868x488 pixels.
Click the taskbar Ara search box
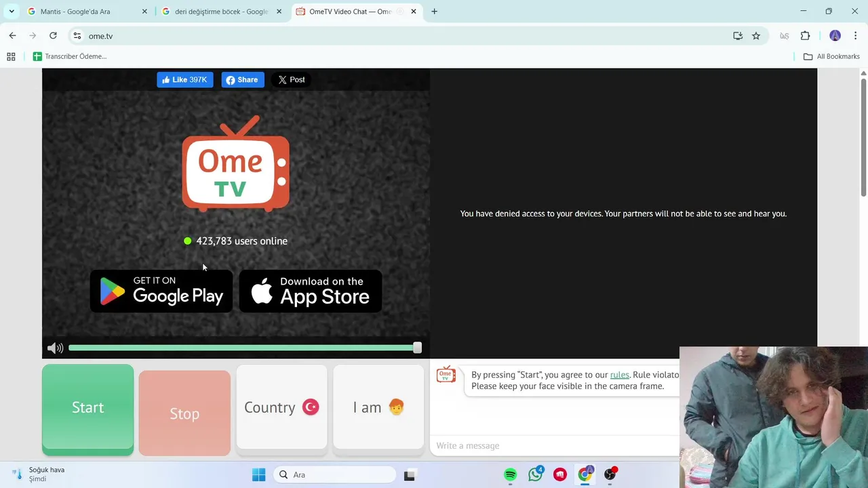point(334,475)
